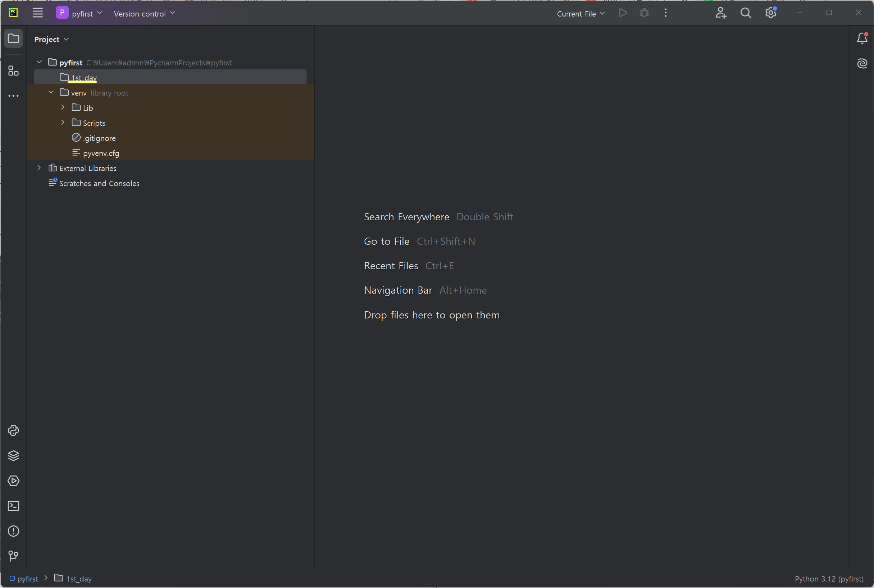Click pyfirst in the bottom breadcrumb

(24, 579)
